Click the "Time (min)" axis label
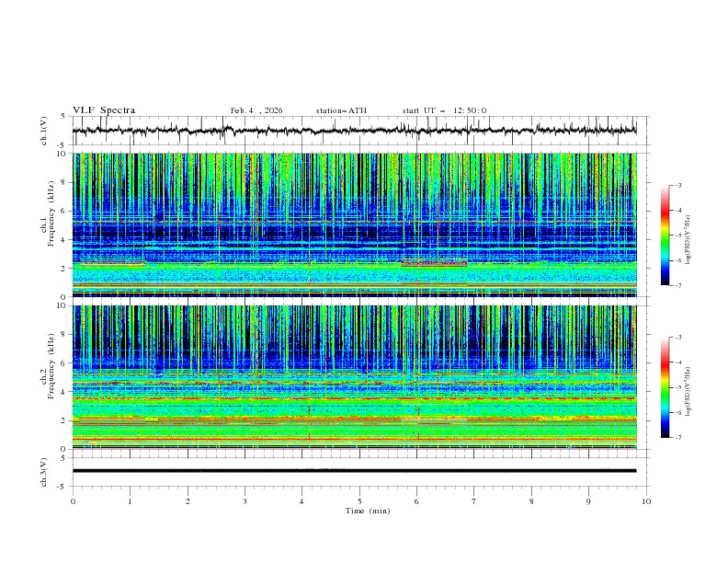The height and width of the screenshot is (563, 728). [368, 511]
